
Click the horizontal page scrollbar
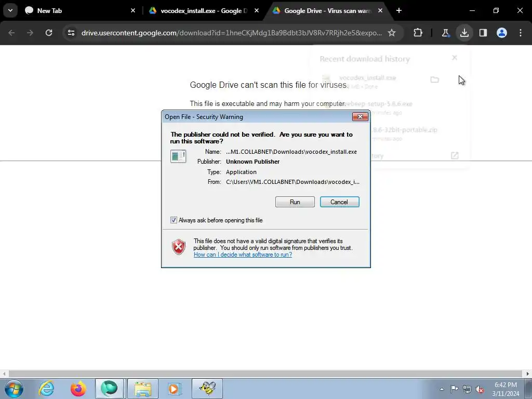click(x=265, y=374)
